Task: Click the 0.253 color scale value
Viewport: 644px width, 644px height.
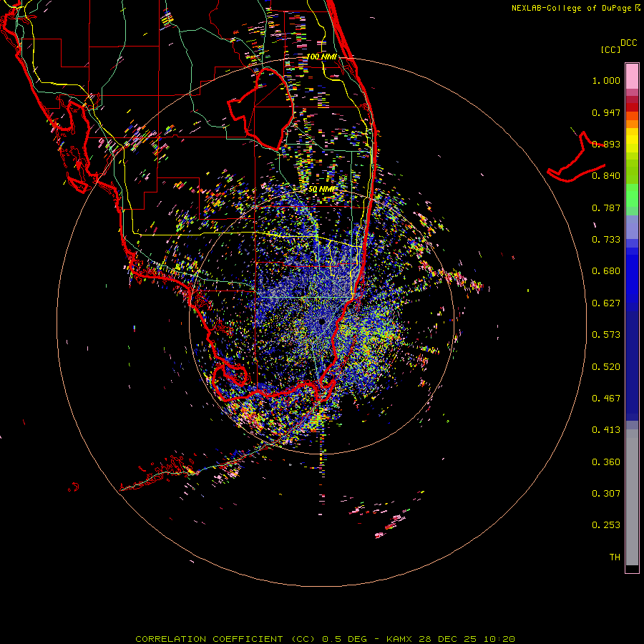Action: tap(606, 525)
